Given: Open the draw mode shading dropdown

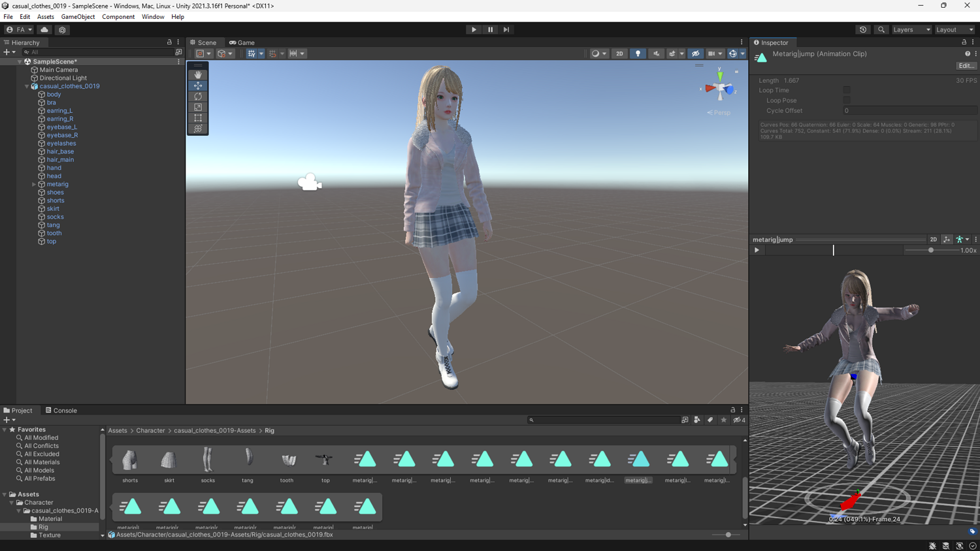Looking at the screenshot, I should (x=598, y=54).
